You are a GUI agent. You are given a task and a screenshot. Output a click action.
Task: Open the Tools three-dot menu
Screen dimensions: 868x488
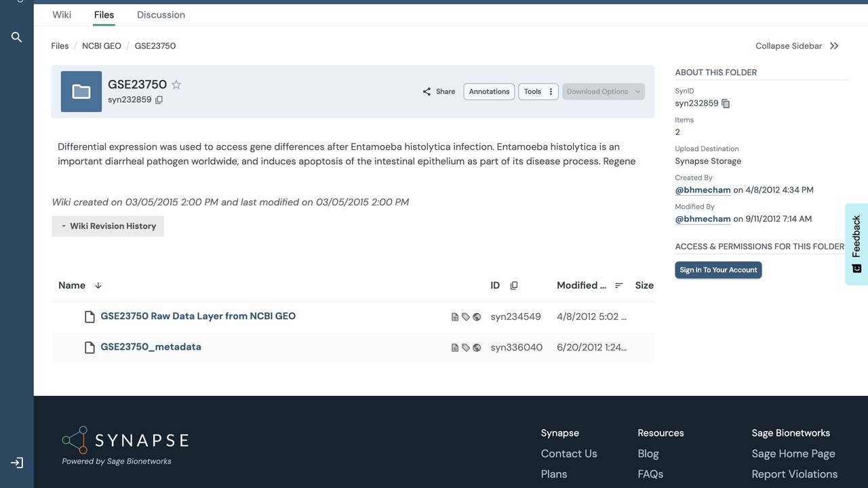pos(551,91)
